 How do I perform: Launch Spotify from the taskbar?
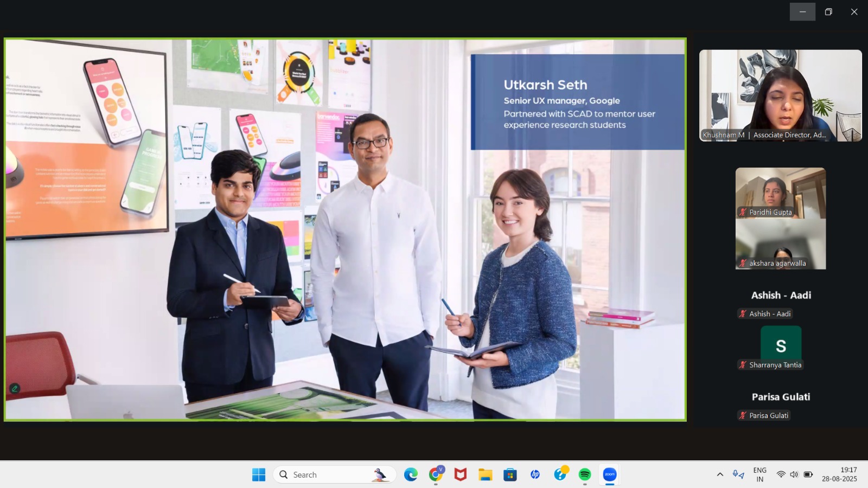click(x=585, y=474)
